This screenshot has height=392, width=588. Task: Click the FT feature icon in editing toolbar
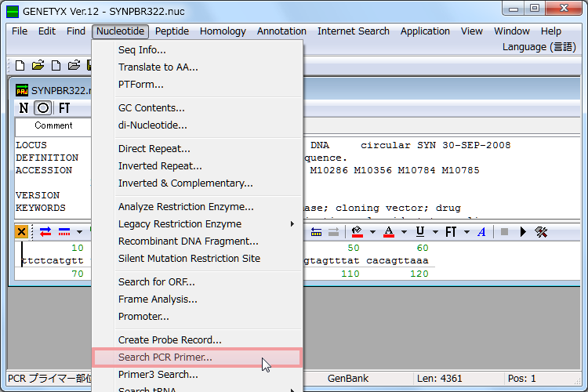pyautogui.click(x=451, y=232)
